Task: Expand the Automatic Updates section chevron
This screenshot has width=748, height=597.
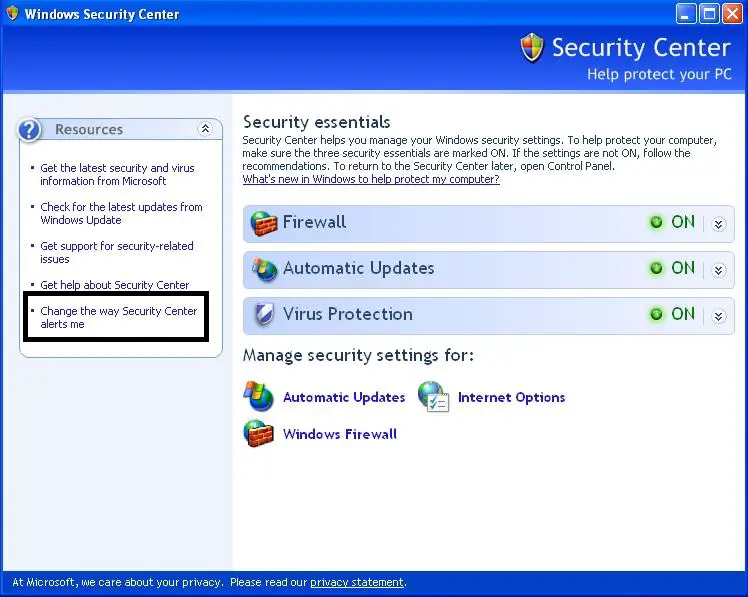Action: pos(718,270)
